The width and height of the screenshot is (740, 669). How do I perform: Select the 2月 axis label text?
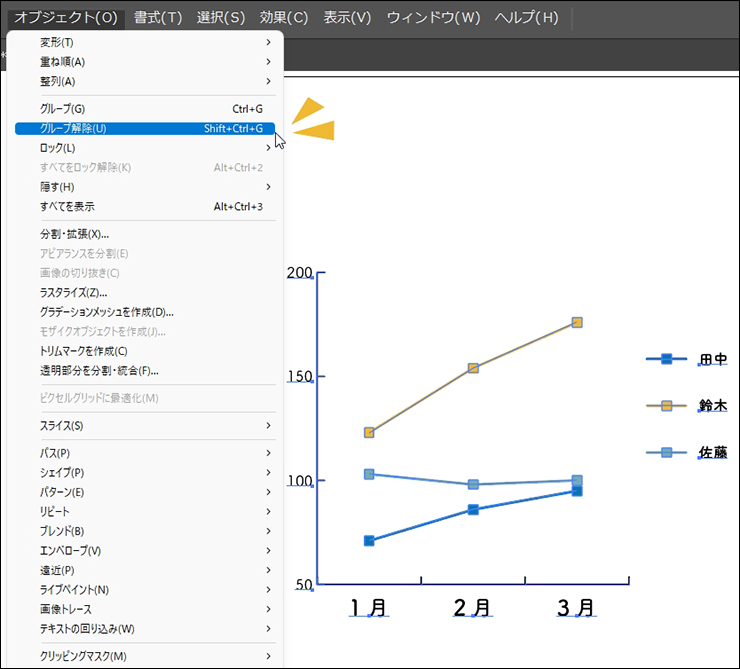[473, 607]
